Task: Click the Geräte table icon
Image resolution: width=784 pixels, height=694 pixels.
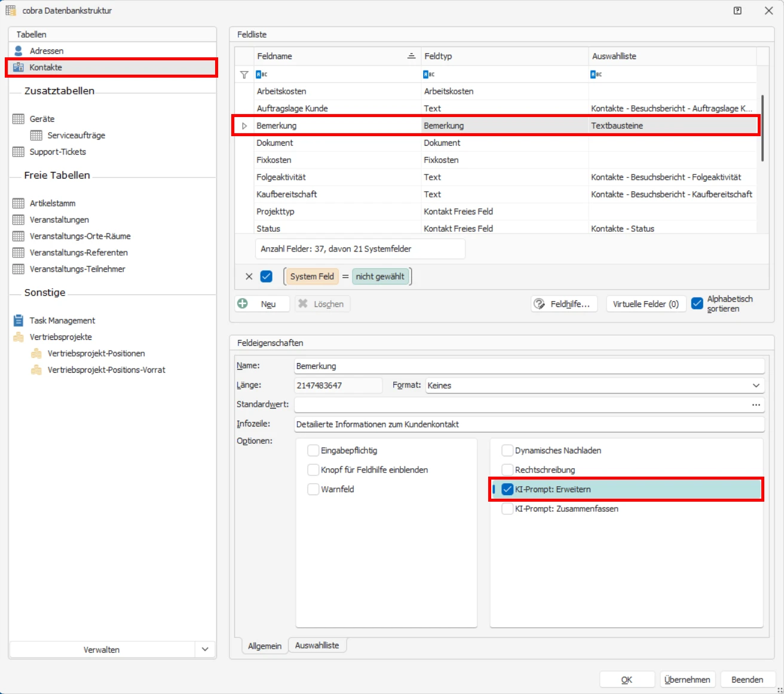Action: click(19, 119)
